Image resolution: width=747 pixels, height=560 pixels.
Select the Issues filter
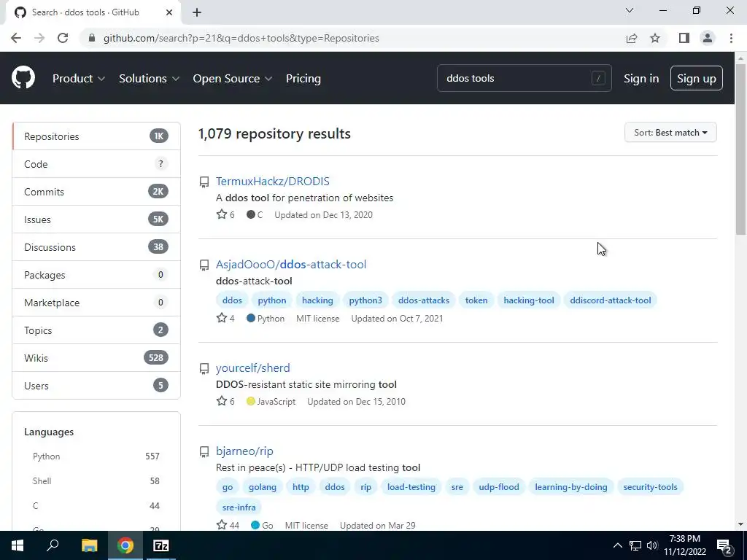tap(96, 219)
